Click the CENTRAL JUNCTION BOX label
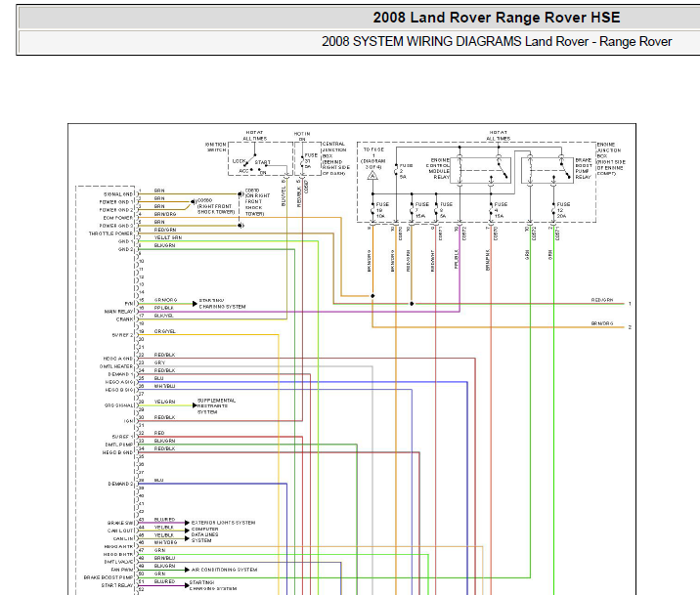 click(335, 158)
